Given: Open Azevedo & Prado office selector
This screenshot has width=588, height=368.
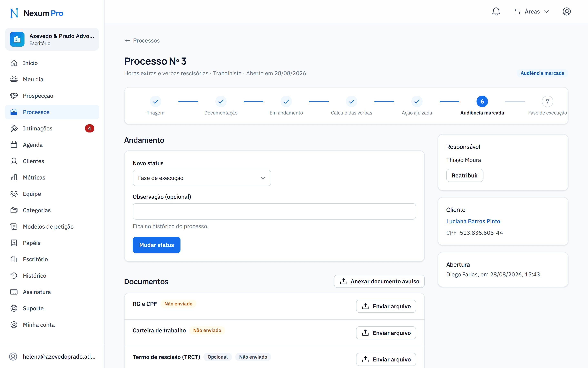Looking at the screenshot, I should click(x=52, y=39).
